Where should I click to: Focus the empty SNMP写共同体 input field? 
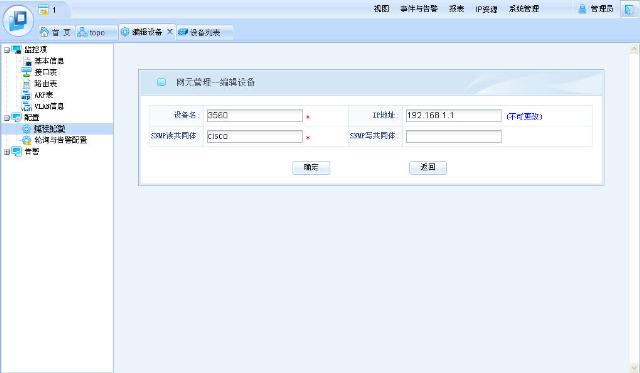453,136
